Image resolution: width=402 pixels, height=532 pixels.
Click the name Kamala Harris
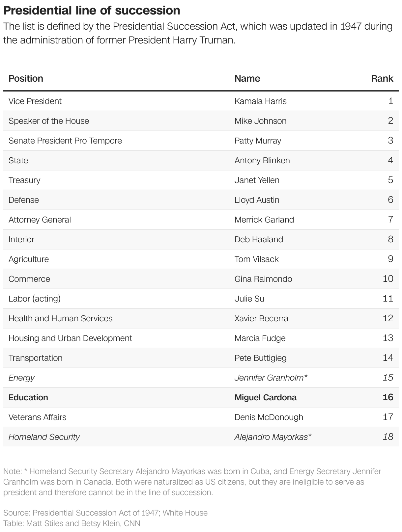(260, 101)
